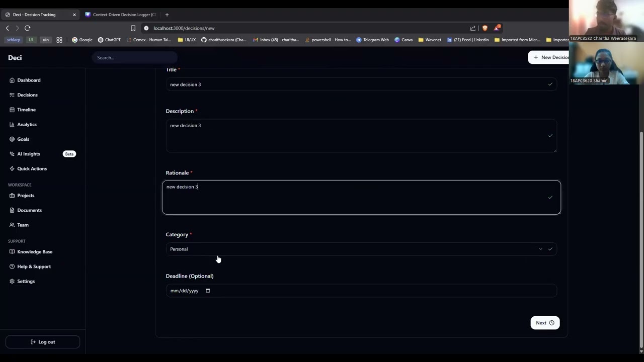This screenshot has height=362, width=644.
Task: Click into the Description text area
Action: pyautogui.click(x=361, y=136)
